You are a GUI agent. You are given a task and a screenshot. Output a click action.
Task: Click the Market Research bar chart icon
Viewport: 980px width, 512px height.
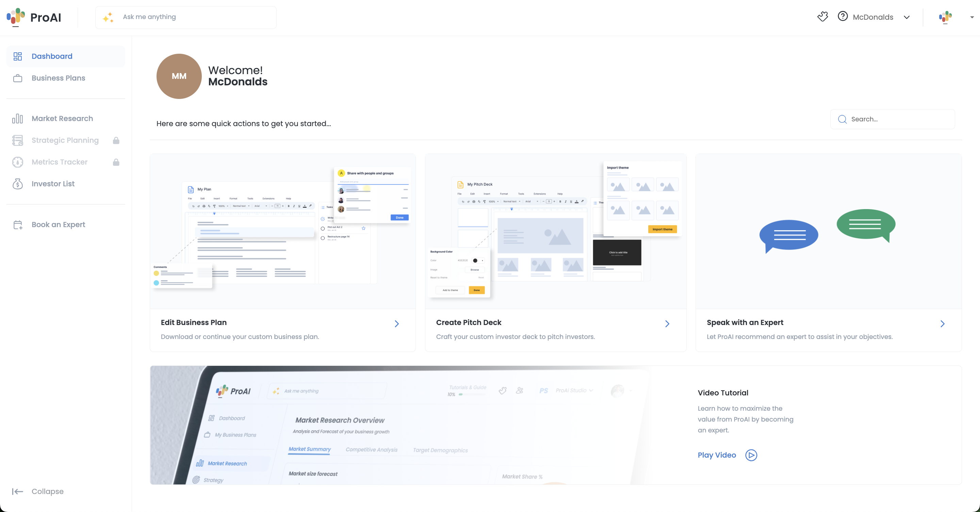tap(17, 119)
